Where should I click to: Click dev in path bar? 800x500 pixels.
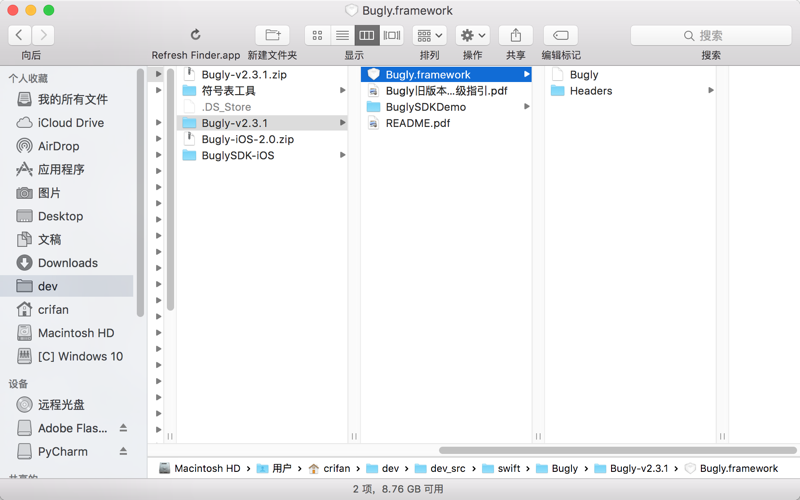[x=383, y=468]
